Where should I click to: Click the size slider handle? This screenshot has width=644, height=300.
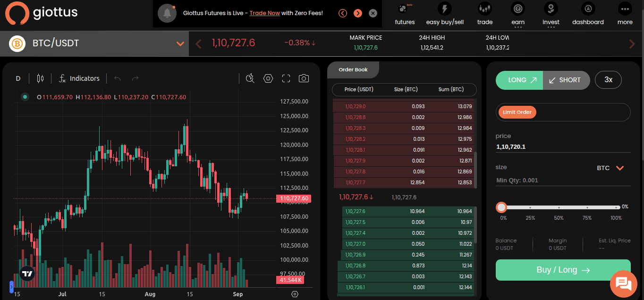(x=501, y=207)
